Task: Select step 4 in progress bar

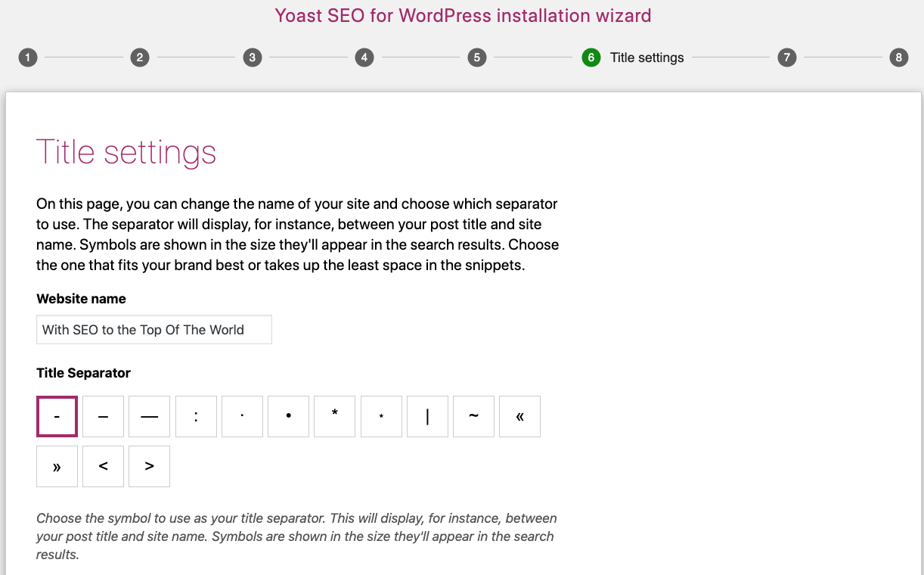Action: [x=364, y=57]
